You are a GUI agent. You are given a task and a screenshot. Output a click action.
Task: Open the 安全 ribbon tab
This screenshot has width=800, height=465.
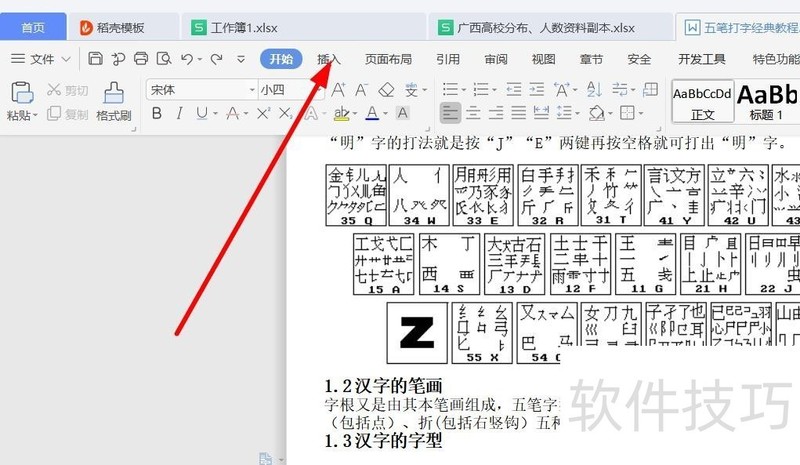(x=639, y=59)
